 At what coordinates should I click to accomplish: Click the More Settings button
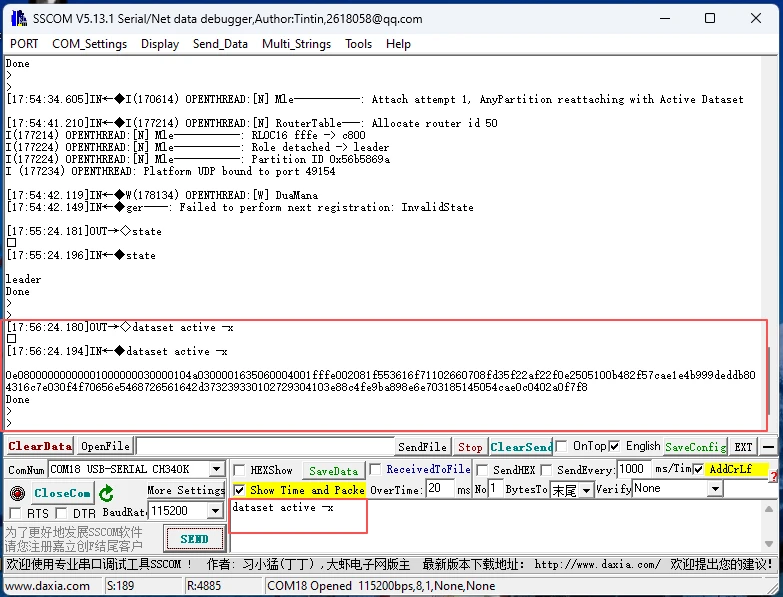click(x=186, y=490)
